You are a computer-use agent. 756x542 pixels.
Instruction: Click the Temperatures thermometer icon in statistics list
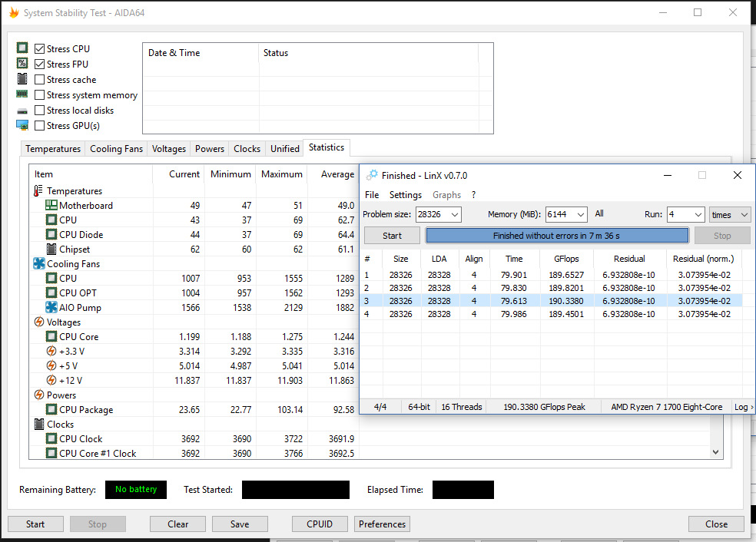(x=38, y=191)
